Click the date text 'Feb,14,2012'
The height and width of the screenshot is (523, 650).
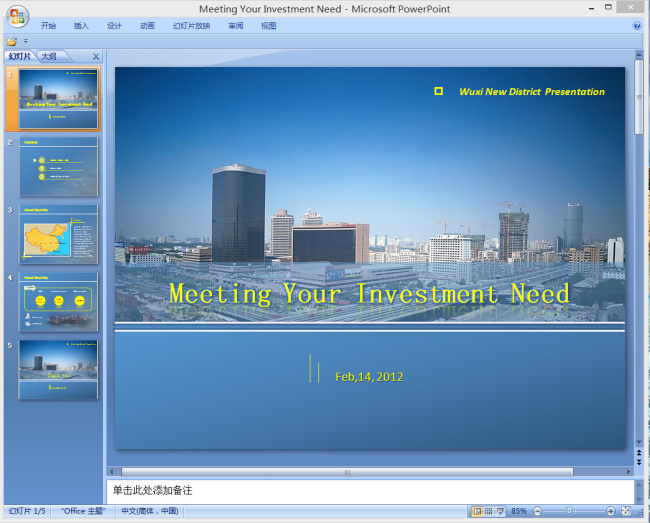click(x=369, y=377)
